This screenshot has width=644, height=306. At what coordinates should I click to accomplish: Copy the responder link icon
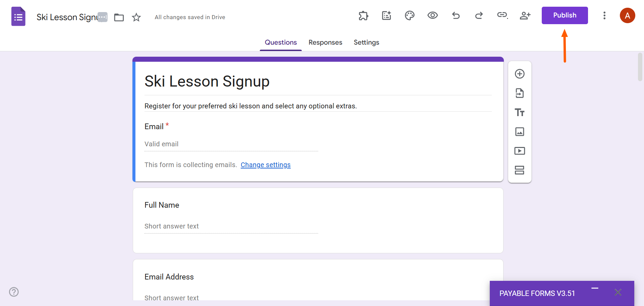click(502, 15)
